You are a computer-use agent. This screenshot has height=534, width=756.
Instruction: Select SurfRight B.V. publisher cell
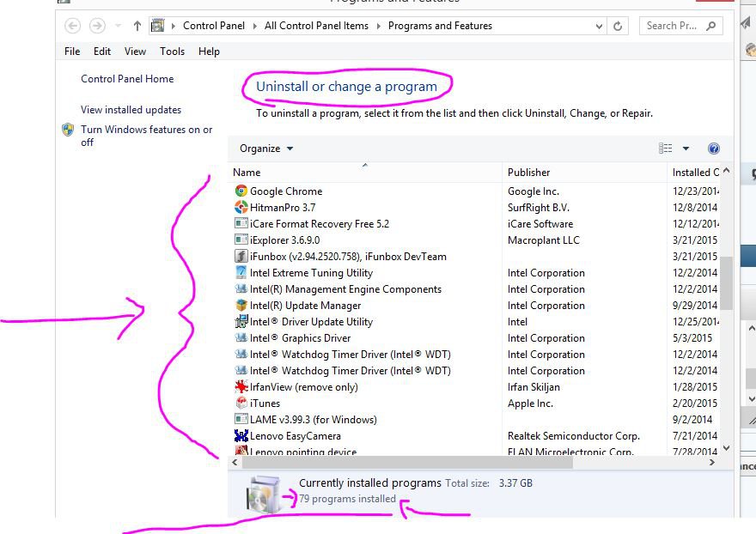[x=539, y=208]
